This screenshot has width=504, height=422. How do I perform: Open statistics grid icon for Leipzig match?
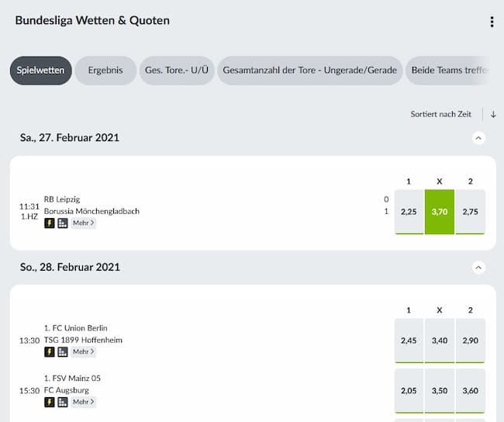point(63,223)
